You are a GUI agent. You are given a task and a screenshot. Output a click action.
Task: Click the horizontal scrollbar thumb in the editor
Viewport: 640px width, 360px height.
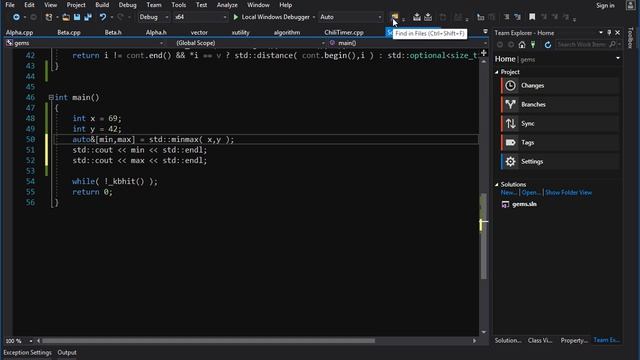tap(208, 341)
